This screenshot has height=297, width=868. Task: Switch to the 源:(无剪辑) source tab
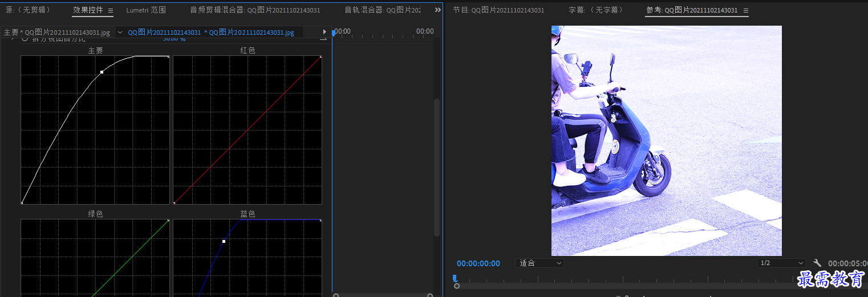pos(28,10)
